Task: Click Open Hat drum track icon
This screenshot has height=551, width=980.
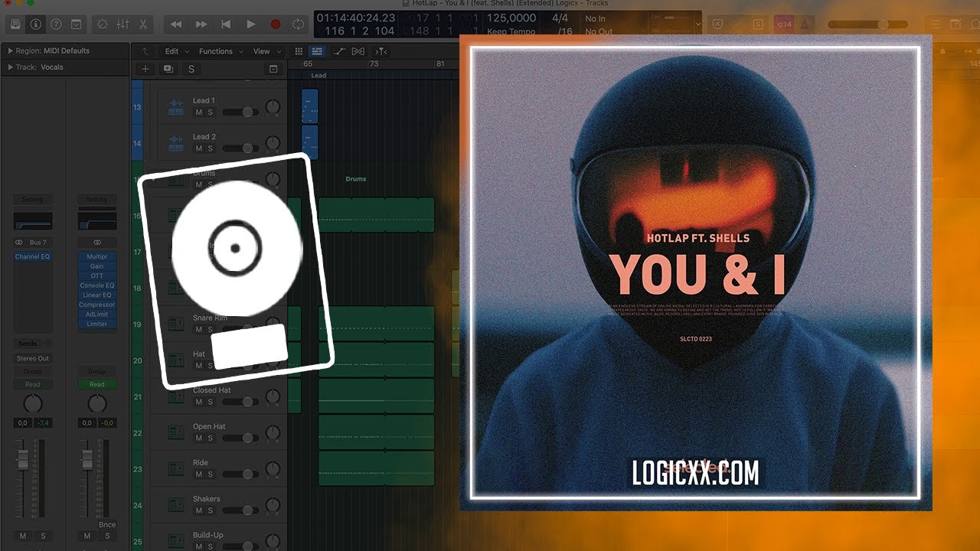Action: tap(175, 433)
